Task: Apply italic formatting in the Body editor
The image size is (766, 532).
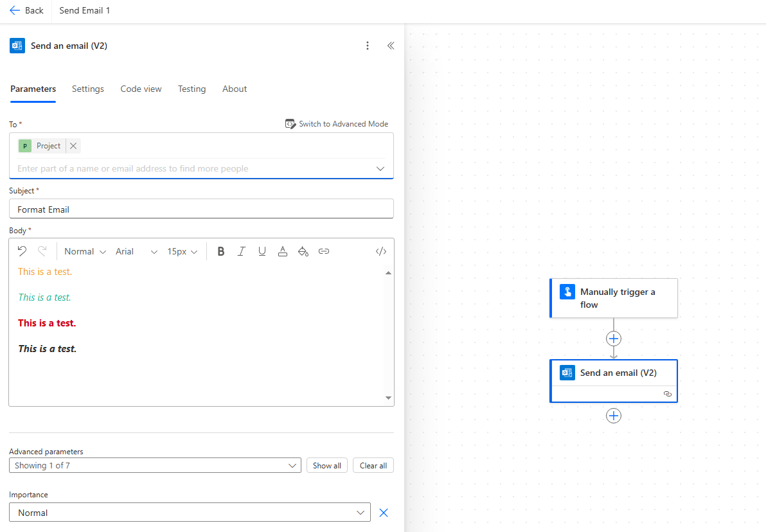Action: (241, 251)
